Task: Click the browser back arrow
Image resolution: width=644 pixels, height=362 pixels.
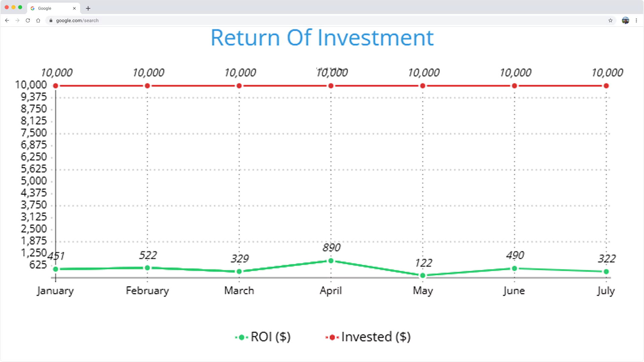Action: 7,20
